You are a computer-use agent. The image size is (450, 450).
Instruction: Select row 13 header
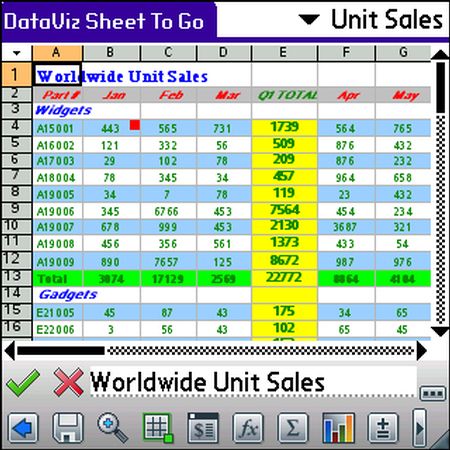click(x=16, y=278)
